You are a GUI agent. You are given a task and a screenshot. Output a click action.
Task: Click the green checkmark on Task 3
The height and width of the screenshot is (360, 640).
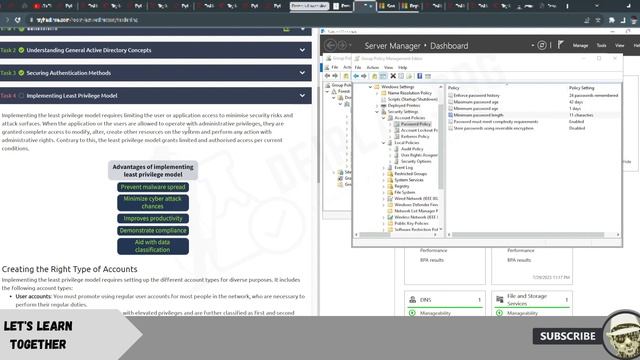(x=21, y=73)
